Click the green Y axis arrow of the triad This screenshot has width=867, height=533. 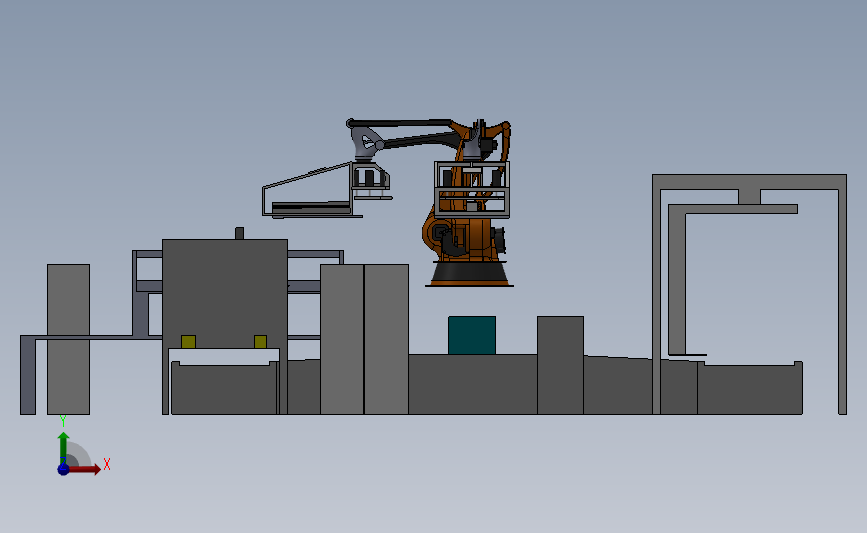(63, 447)
